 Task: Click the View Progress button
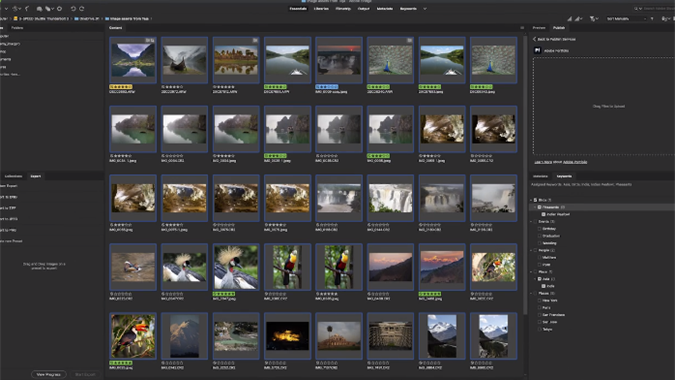point(49,374)
